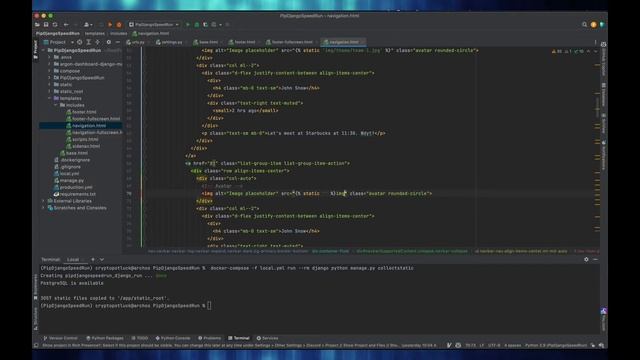Viewport: 640px width, 360px height.
Task: Open the Services tool window
Action: [x=267, y=338]
